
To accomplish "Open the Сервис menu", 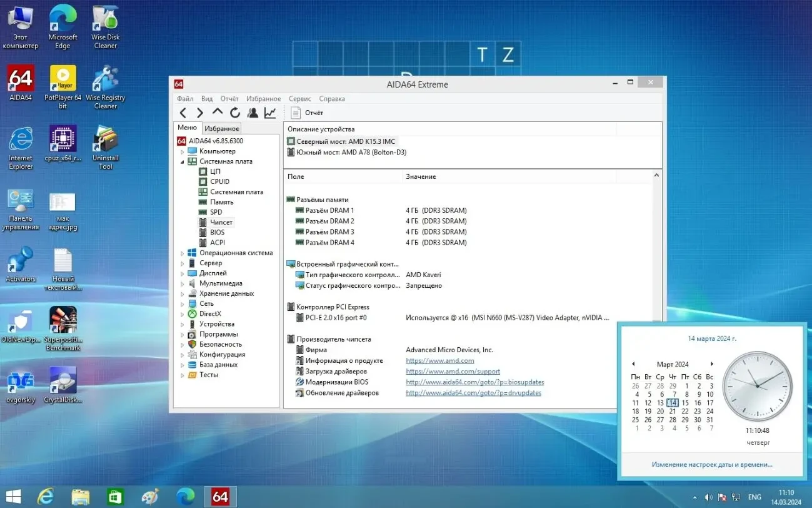I will point(299,98).
